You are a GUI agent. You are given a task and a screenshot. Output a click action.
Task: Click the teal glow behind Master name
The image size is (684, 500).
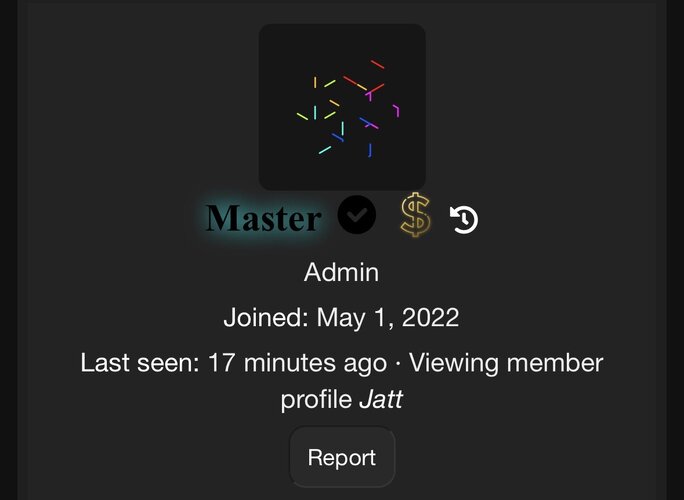click(263, 218)
